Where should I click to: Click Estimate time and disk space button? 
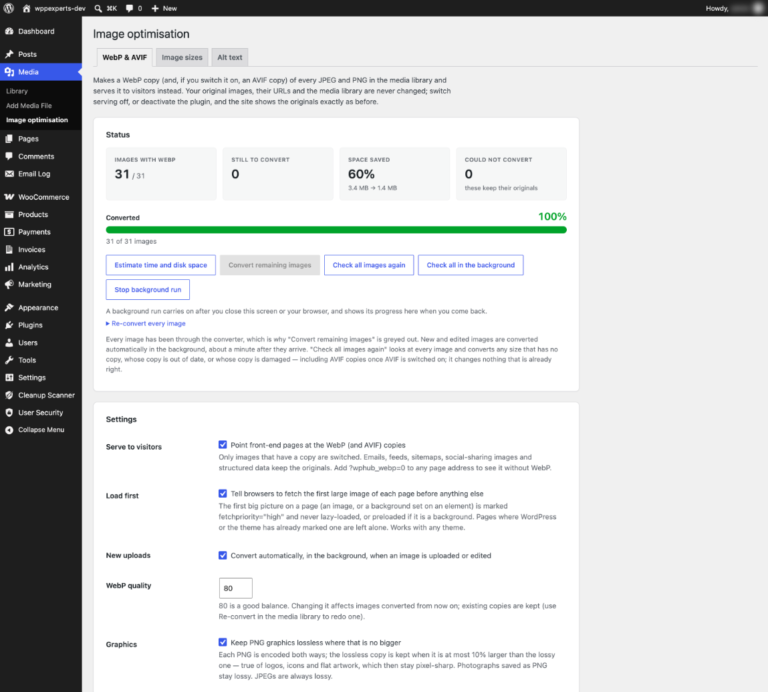click(x=161, y=265)
